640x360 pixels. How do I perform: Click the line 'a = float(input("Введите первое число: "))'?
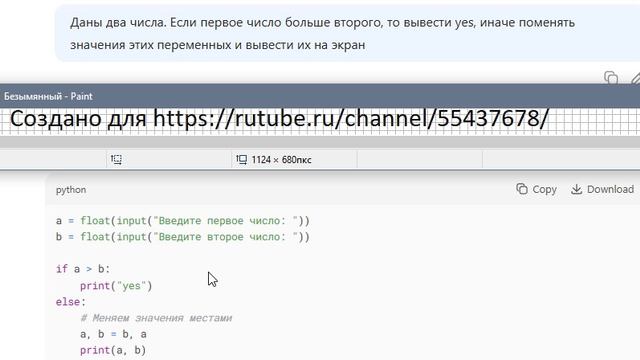[x=183, y=221]
